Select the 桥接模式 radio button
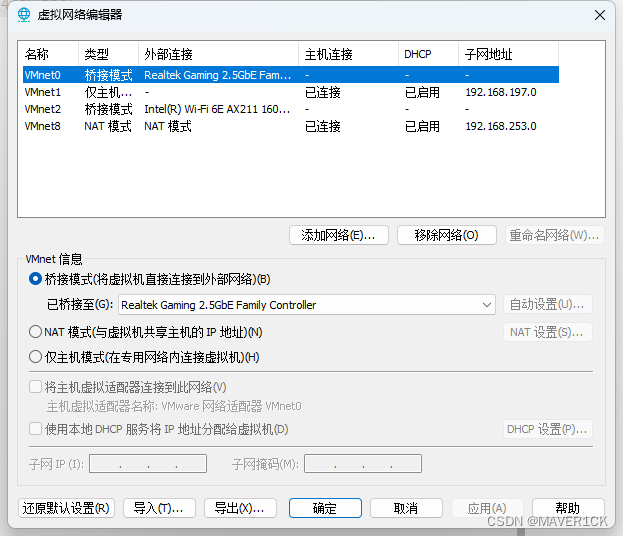 click(35, 279)
